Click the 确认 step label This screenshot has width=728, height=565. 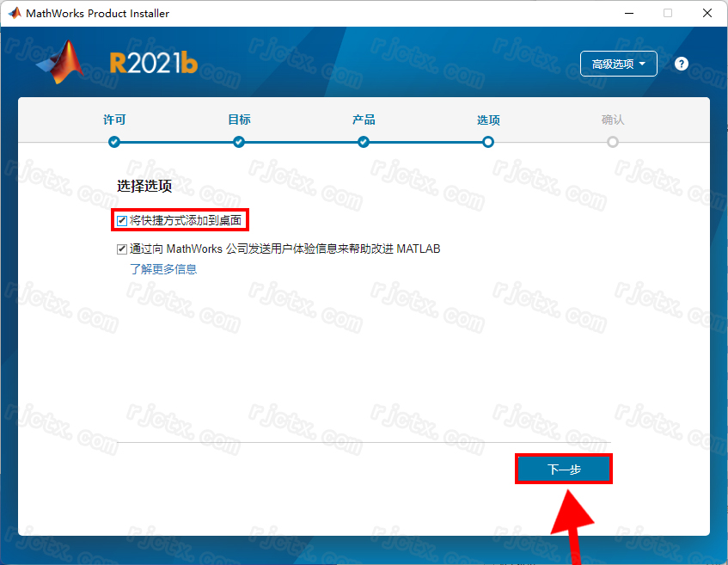click(x=613, y=120)
